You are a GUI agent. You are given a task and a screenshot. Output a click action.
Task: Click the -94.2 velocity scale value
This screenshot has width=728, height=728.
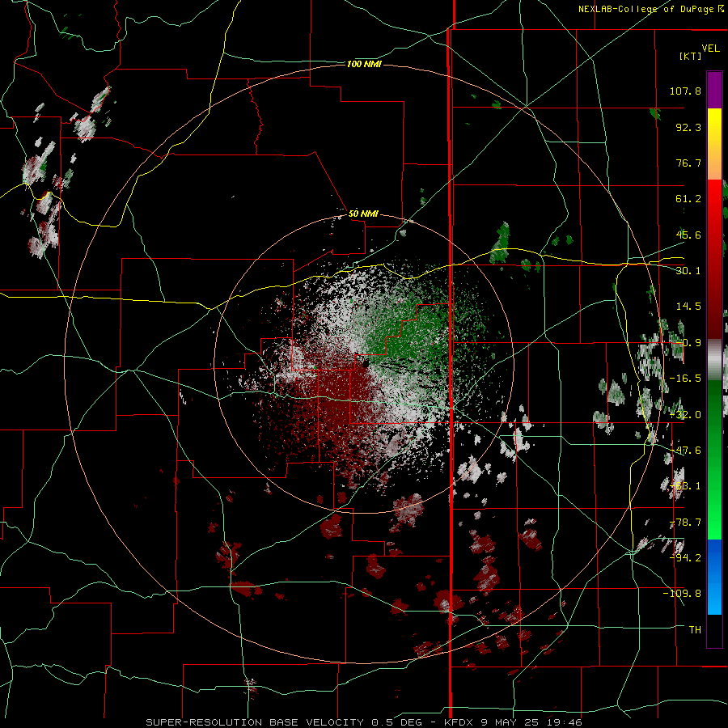(x=685, y=557)
